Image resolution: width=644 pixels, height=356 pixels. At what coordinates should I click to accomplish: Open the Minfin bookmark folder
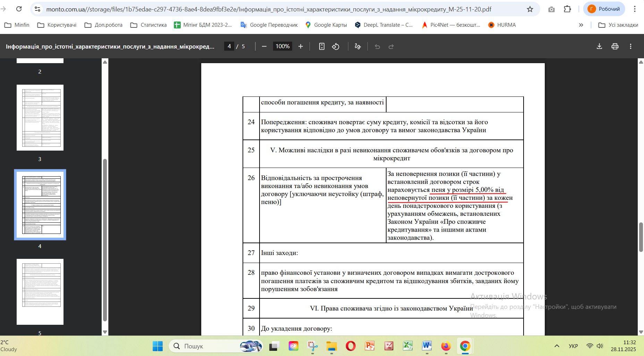(x=17, y=25)
